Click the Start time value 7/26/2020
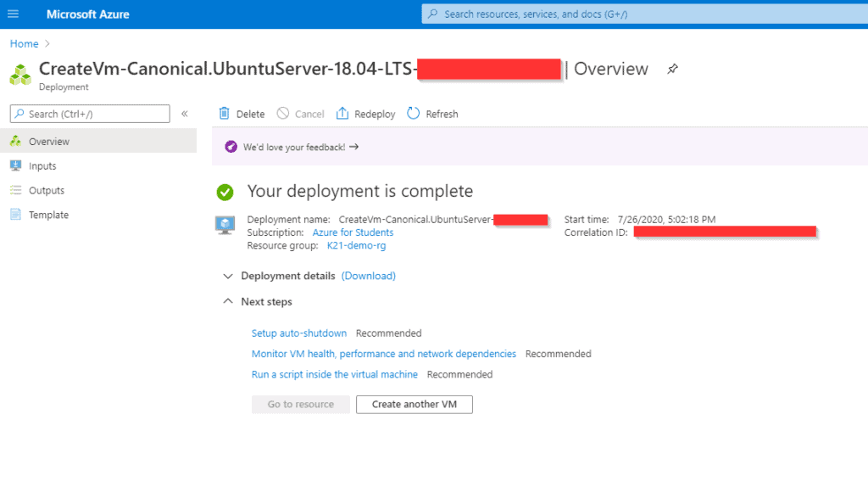The height and width of the screenshot is (487, 868). (666, 220)
